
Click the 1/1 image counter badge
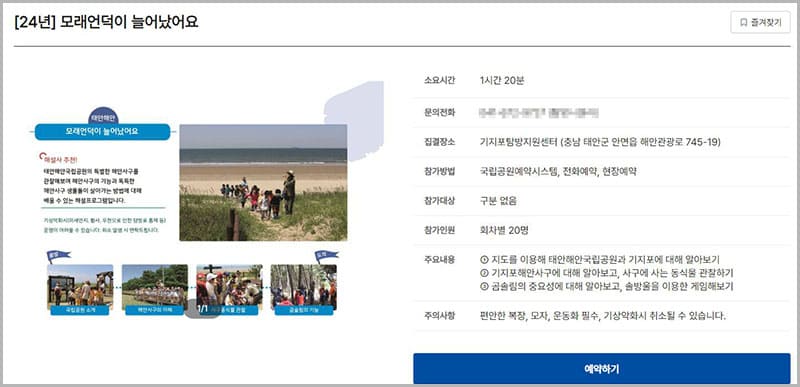tap(203, 309)
